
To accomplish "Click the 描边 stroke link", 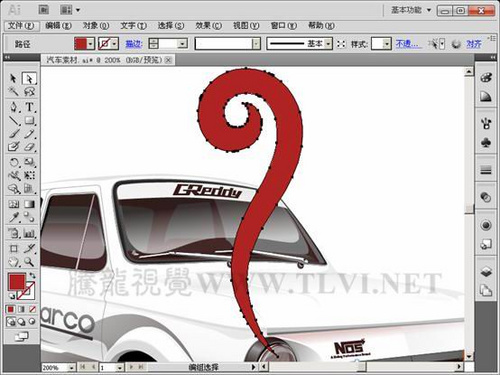I will coord(134,44).
